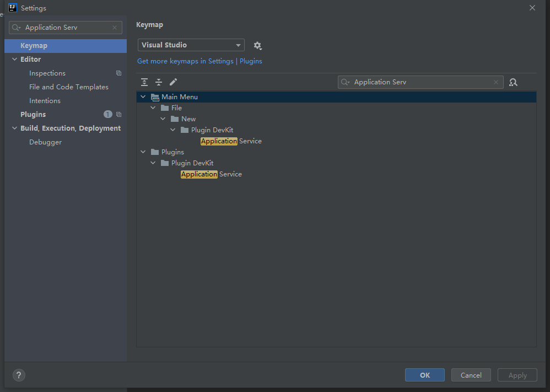This screenshot has height=392, width=550.
Task: Collapse Build, Execution, Deployment group
Action: [14, 128]
